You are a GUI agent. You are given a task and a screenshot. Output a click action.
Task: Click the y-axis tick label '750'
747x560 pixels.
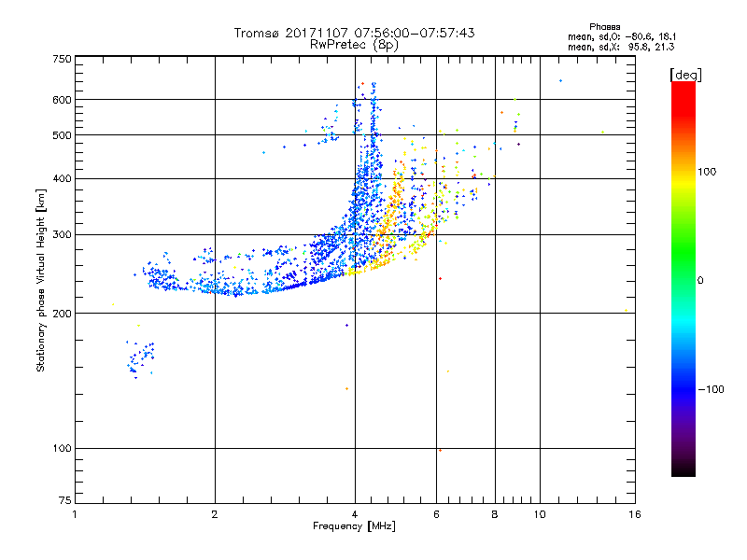tap(62, 60)
